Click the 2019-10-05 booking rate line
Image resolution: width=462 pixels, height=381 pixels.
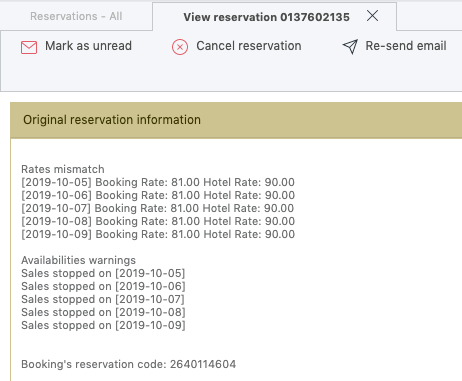click(158, 182)
